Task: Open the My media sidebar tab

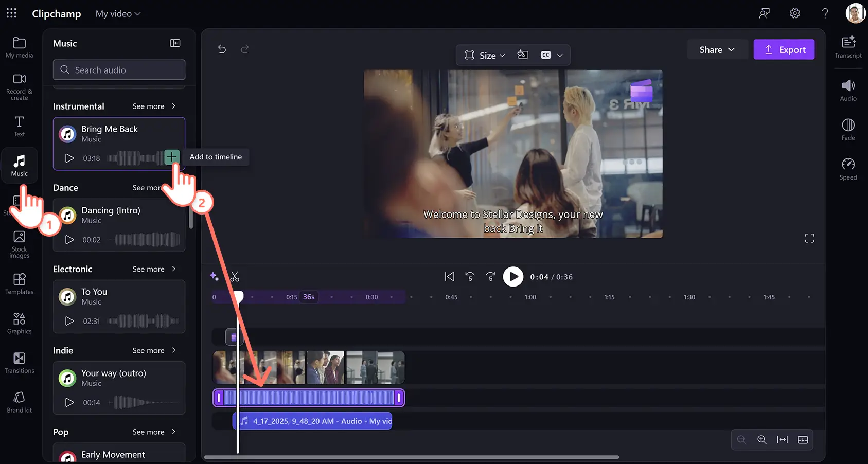Action: click(x=20, y=47)
